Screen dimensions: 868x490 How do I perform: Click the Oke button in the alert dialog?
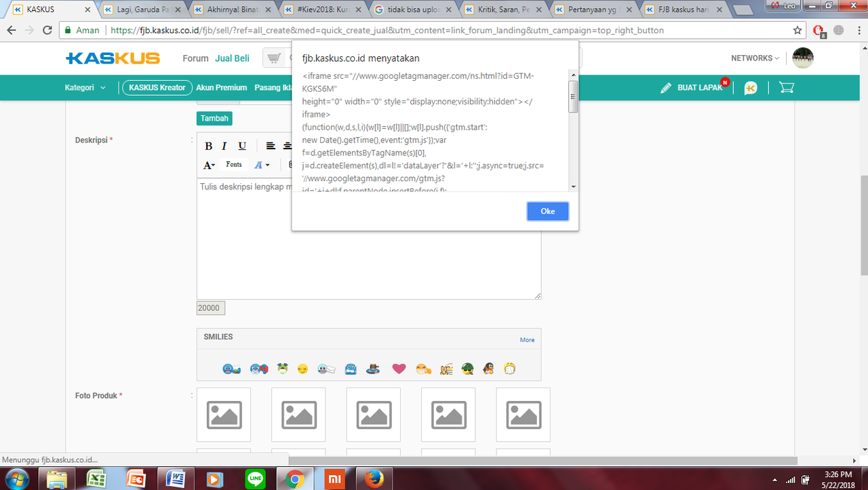coord(548,211)
